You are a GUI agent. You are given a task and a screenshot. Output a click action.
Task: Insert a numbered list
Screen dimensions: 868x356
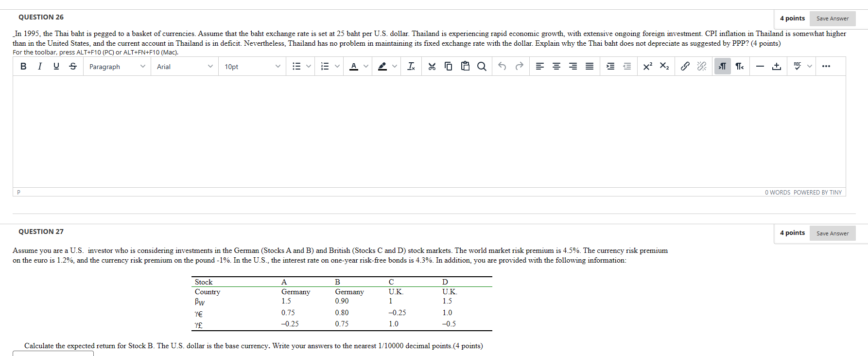coord(325,66)
